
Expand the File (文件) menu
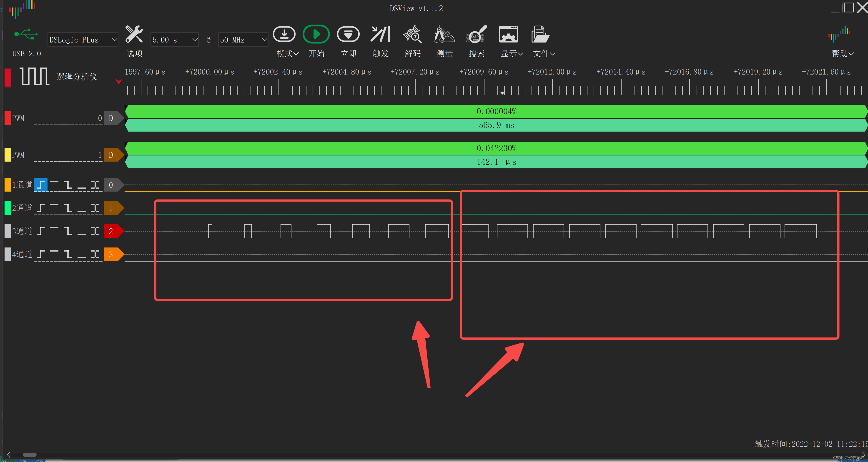(544, 54)
